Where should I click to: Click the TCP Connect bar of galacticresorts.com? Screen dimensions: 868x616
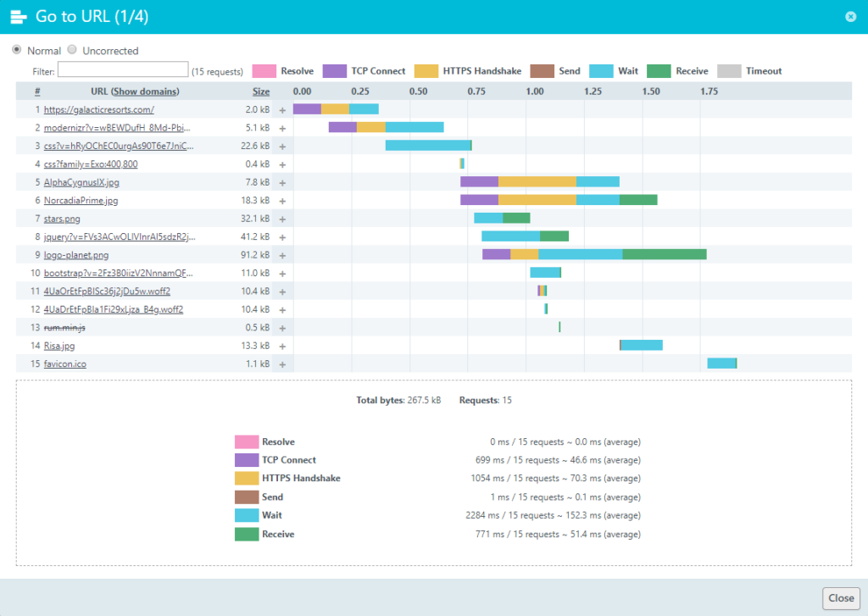pos(307,109)
